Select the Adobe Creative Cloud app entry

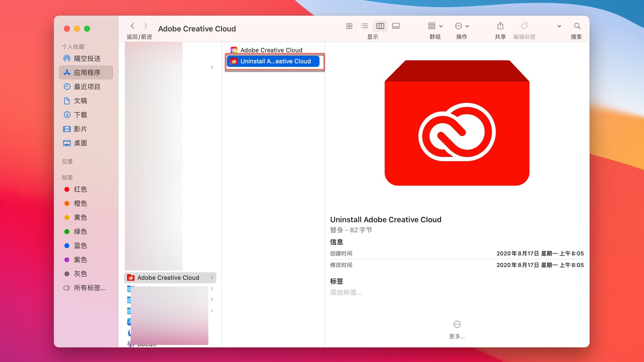pos(271,50)
